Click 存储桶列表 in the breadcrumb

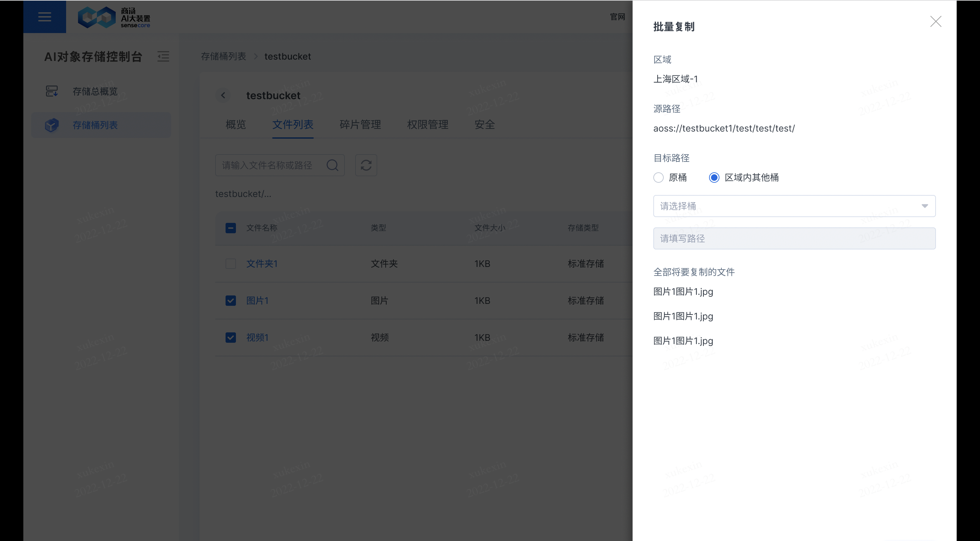click(x=223, y=57)
